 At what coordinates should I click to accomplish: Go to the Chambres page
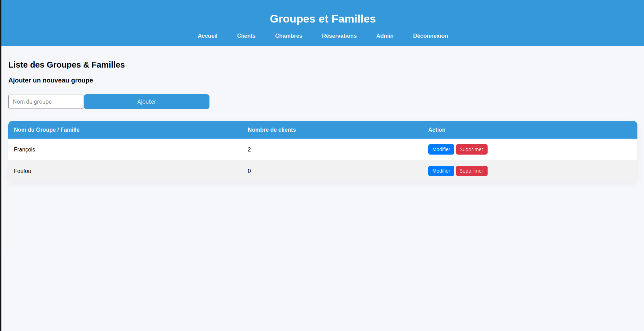(289, 36)
